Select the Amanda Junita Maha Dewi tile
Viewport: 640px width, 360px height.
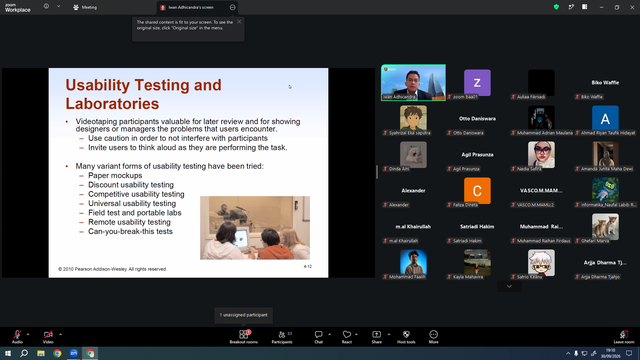tap(605, 154)
